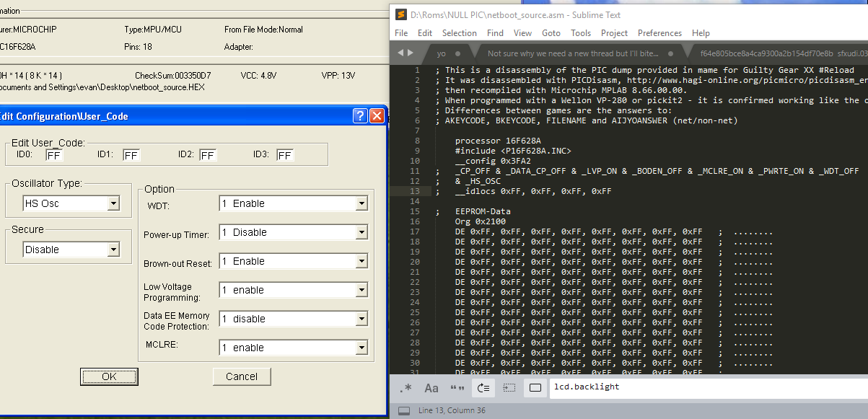This screenshot has width=868, height=419.
Task: Open Data EE Memory Code Protection dropdown
Action: pos(361,319)
